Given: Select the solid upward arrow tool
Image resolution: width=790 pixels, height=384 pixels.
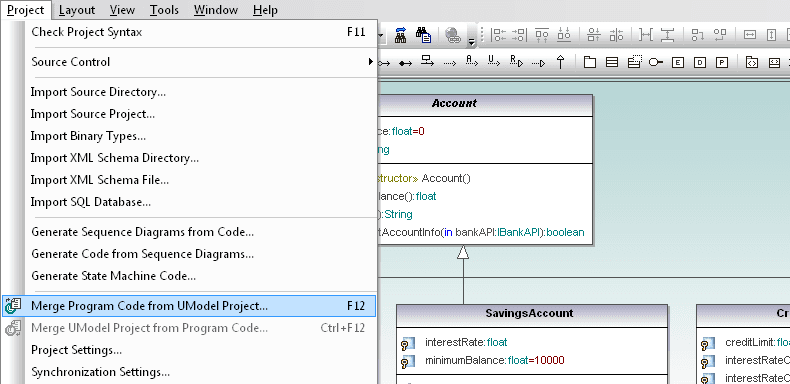Looking at the screenshot, I should 560,62.
